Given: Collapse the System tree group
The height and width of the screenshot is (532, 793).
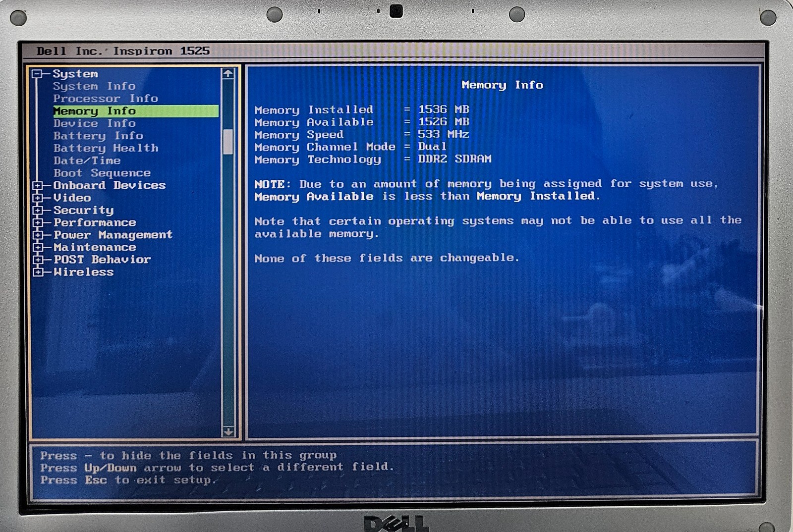Looking at the screenshot, I should click(37, 74).
